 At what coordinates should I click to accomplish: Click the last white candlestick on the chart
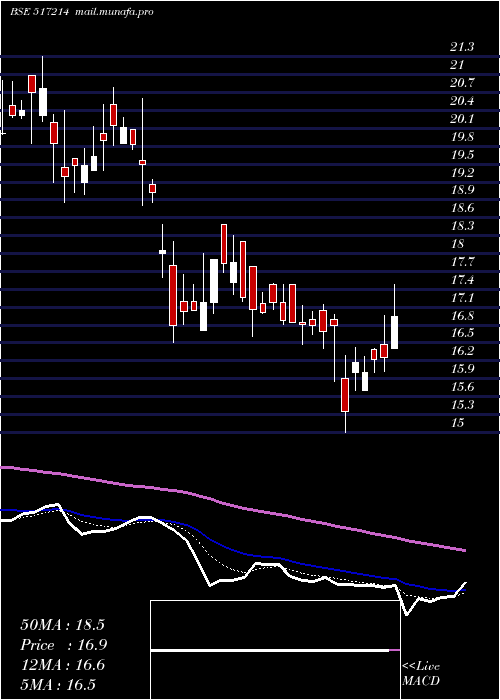click(x=394, y=332)
